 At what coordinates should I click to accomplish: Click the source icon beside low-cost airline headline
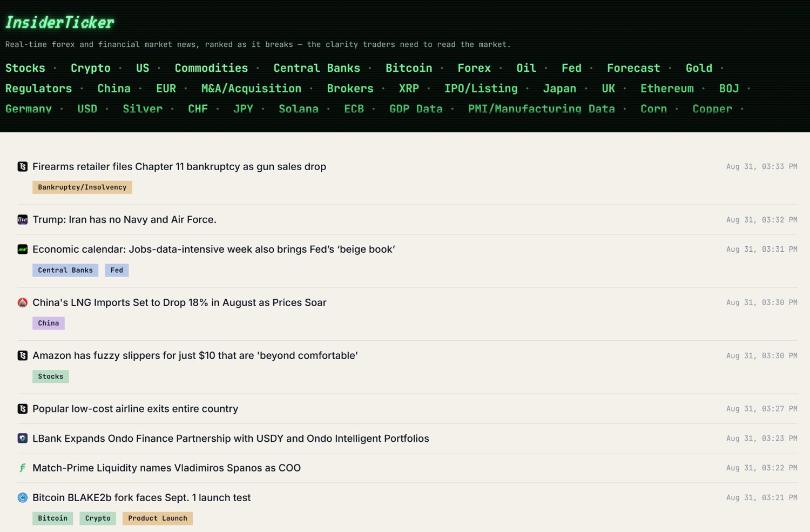[22, 409]
